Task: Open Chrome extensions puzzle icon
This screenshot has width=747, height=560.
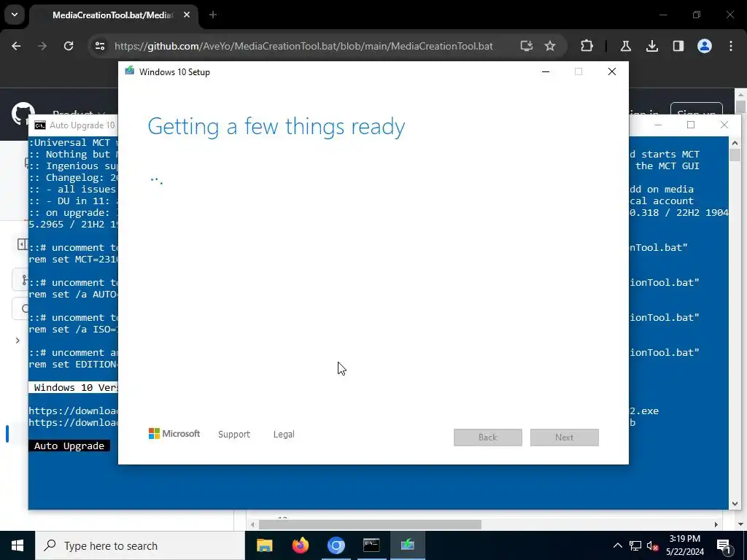Action: point(587,46)
